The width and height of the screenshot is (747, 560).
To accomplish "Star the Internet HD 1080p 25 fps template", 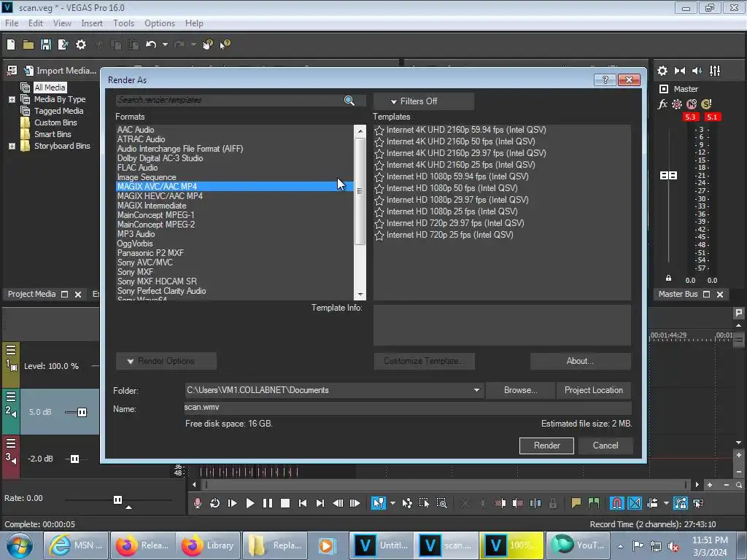I will (x=379, y=212).
